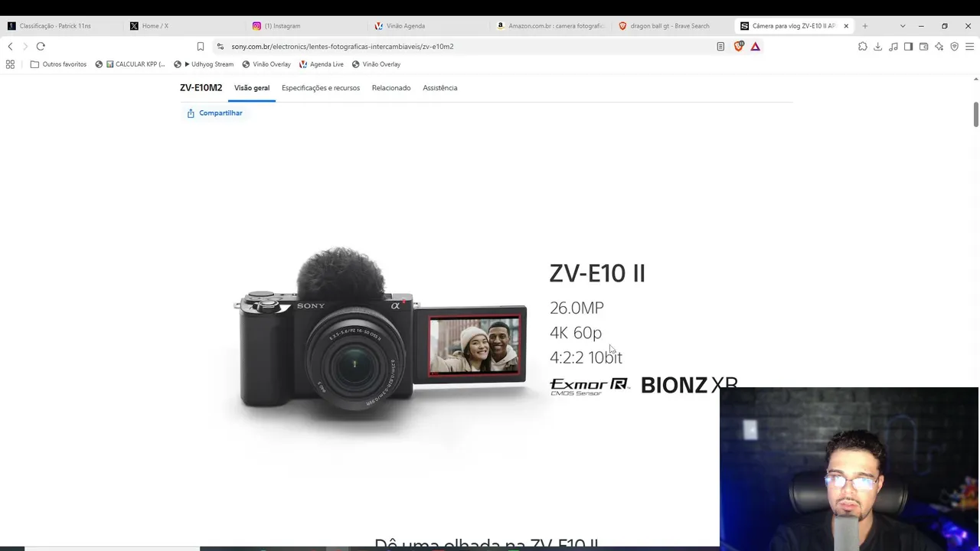Open the CALCULAR KPP bookmark
Screen dimensions: 980x551
130,64
